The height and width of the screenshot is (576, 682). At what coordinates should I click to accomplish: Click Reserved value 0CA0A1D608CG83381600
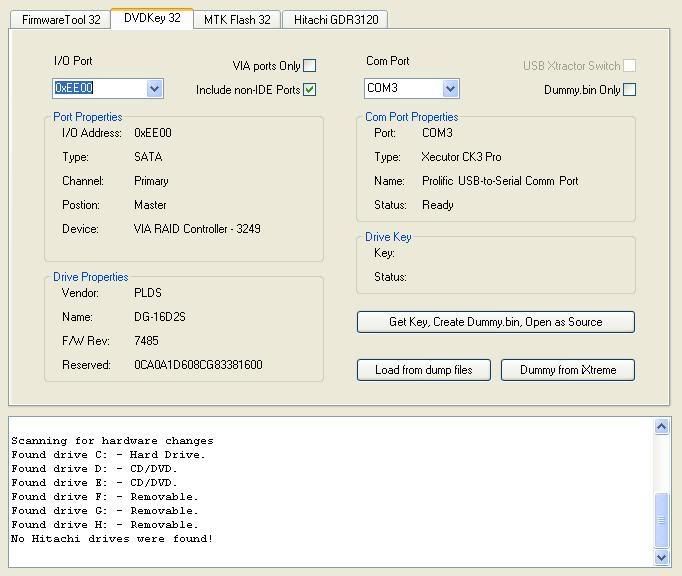198,365
